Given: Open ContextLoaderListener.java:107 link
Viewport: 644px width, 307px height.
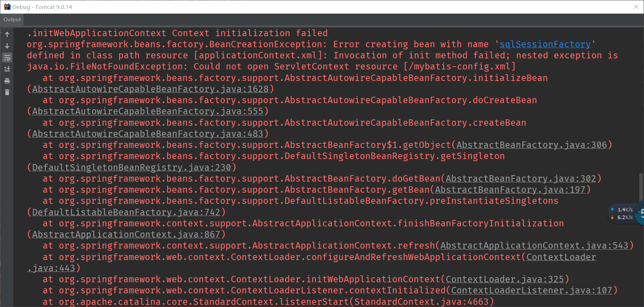Looking at the screenshot, I should click(532, 291).
